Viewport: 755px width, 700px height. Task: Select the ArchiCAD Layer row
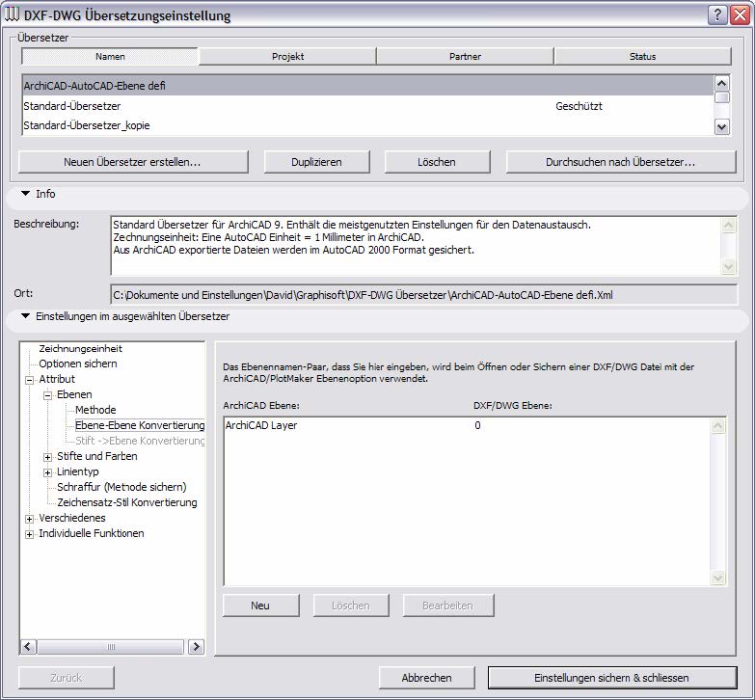[467, 425]
